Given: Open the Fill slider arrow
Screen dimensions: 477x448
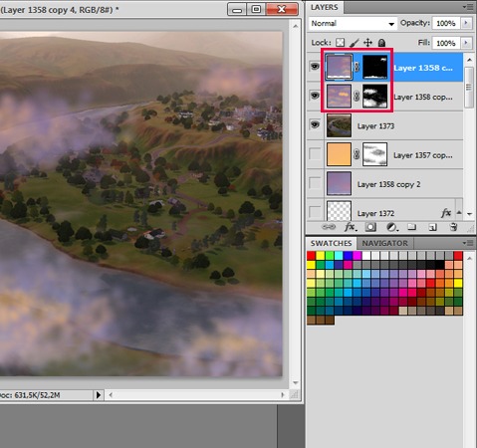Looking at the screenshot, I should point(466,43).
